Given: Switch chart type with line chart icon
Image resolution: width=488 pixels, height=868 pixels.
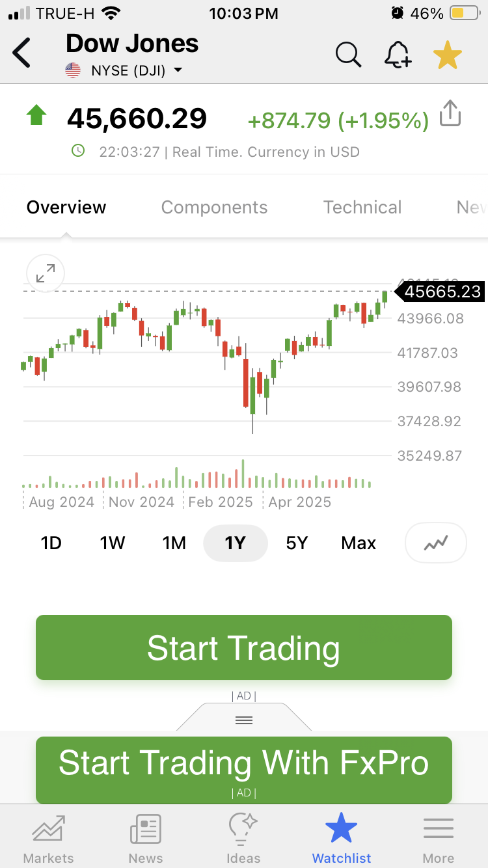Looking at the screenshot, I should click(x=436, y=543).
